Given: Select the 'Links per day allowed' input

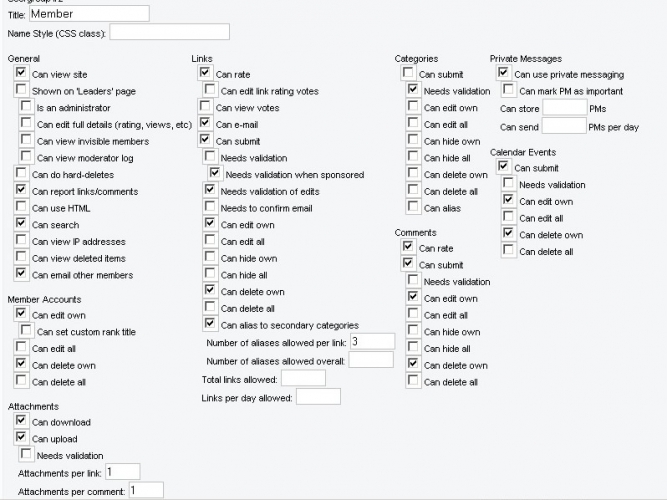Looking at the screenshot, I should pos(319,397).
